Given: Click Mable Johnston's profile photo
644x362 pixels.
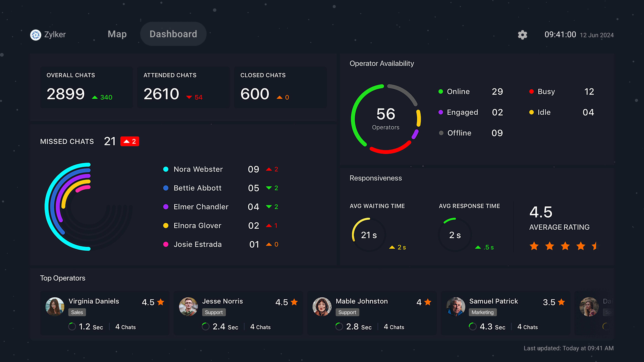Looking at the screenshot, I should pos(322,307).
